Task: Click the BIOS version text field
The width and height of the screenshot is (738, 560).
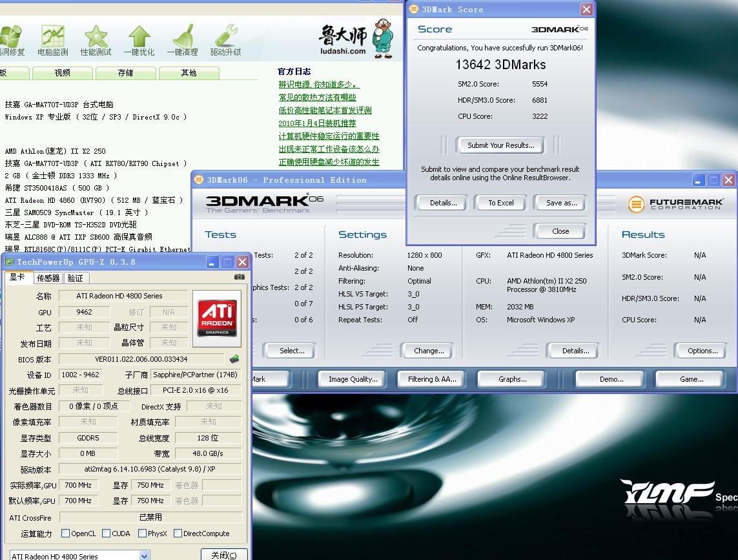Action: point(141,359)
